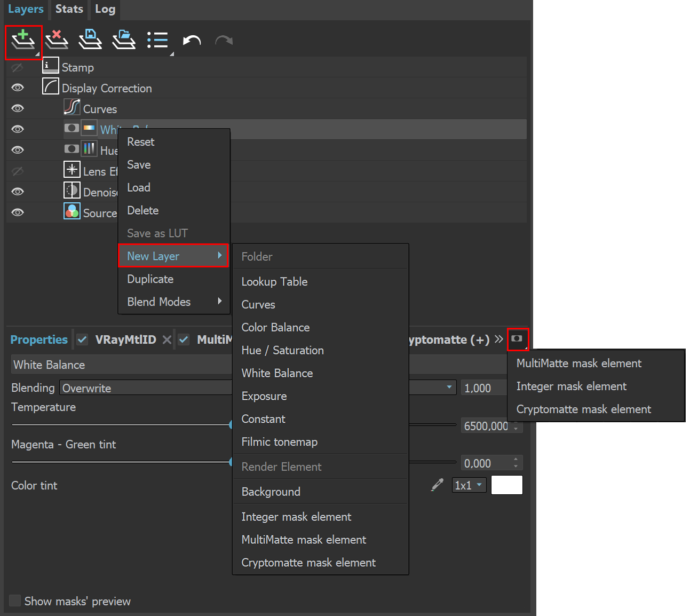Select the Save layer tree toolbar icon

[90, 39]
